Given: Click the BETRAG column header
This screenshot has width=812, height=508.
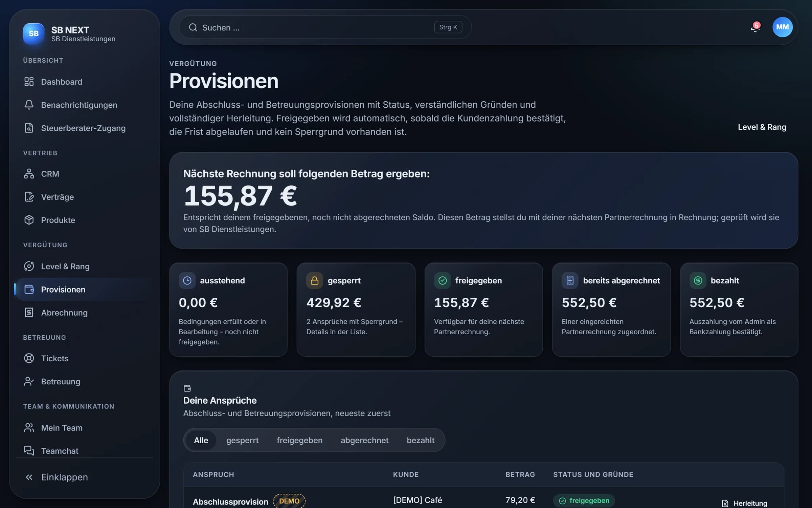Looking at the screenshot, I should pyautogui.click(x=520, y=474).
